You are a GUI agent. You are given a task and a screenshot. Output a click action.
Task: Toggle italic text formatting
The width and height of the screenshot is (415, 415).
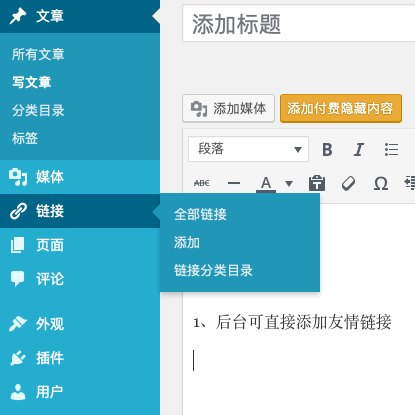tap(359, 149)
